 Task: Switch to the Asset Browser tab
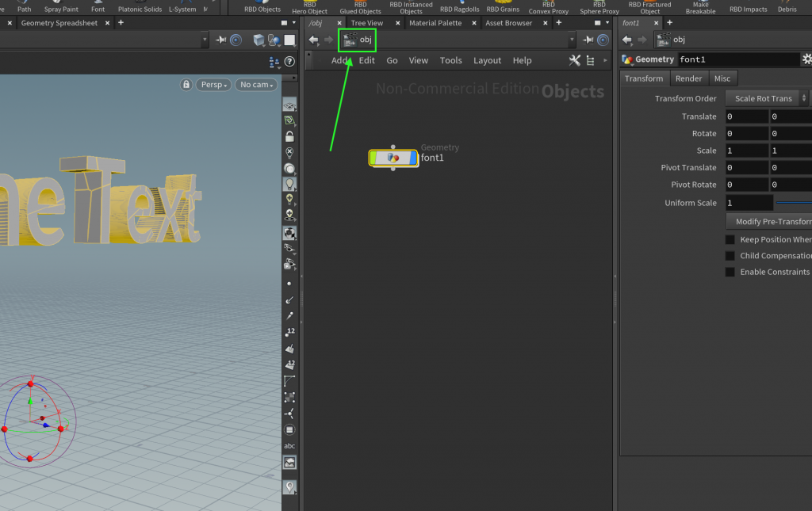tap(508, 23)
